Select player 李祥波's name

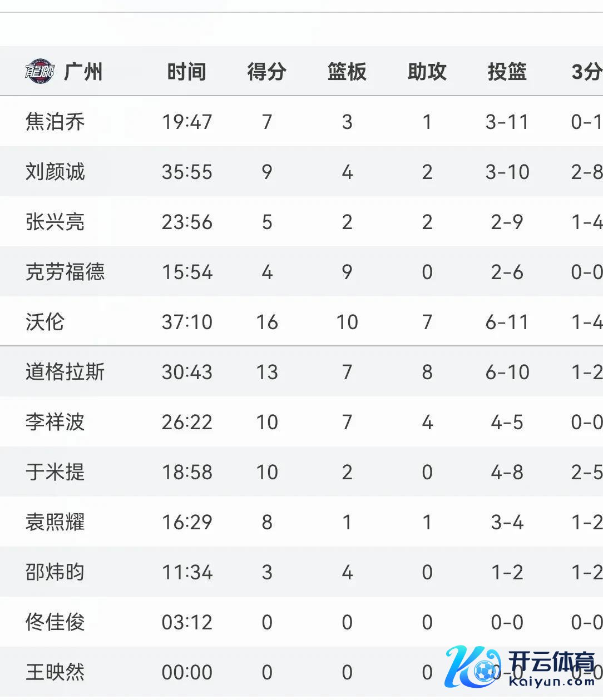55,422
